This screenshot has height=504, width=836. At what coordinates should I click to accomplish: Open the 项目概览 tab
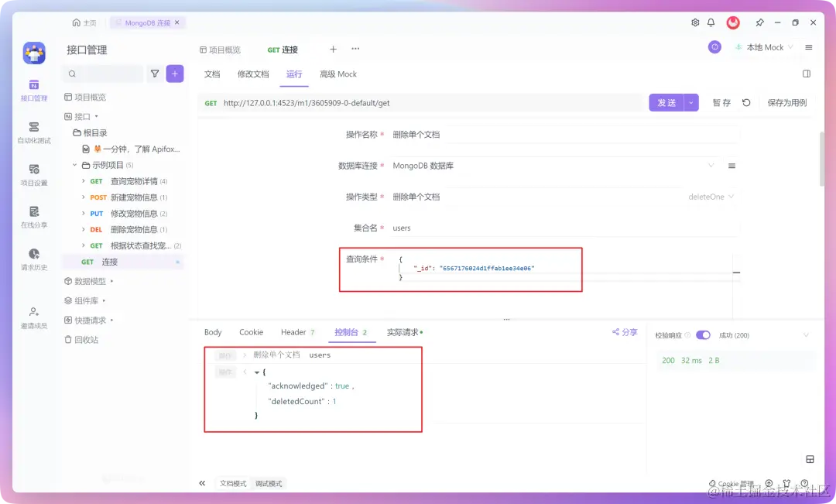coord(220,50)
